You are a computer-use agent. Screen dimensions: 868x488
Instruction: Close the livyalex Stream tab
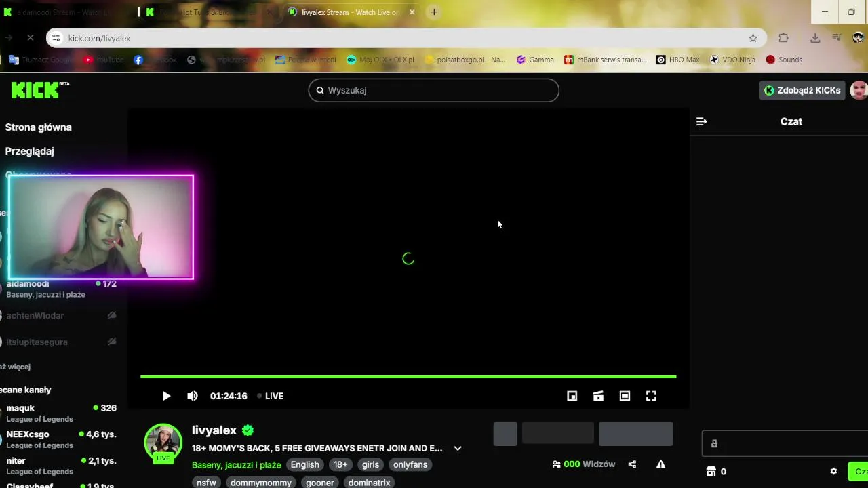coord(412,12)
